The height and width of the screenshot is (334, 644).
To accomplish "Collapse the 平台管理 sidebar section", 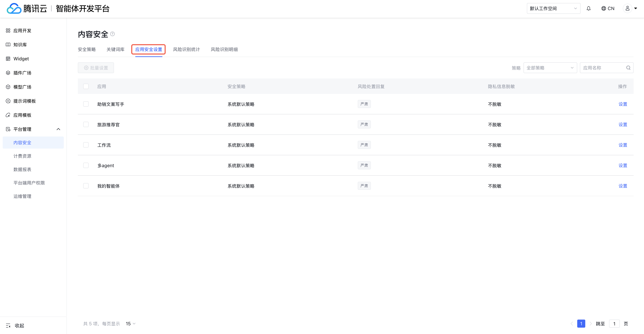I will [x=58, y=129].
